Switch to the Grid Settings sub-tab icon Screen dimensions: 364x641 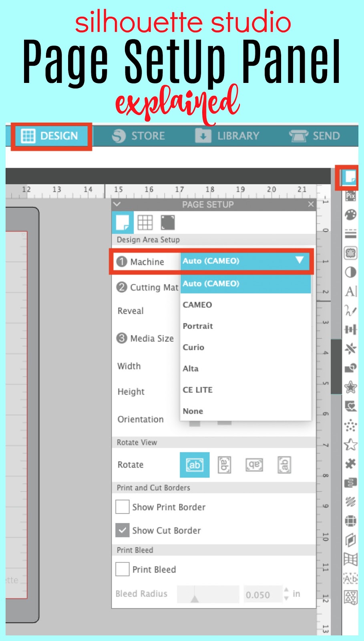click(145, 222)
